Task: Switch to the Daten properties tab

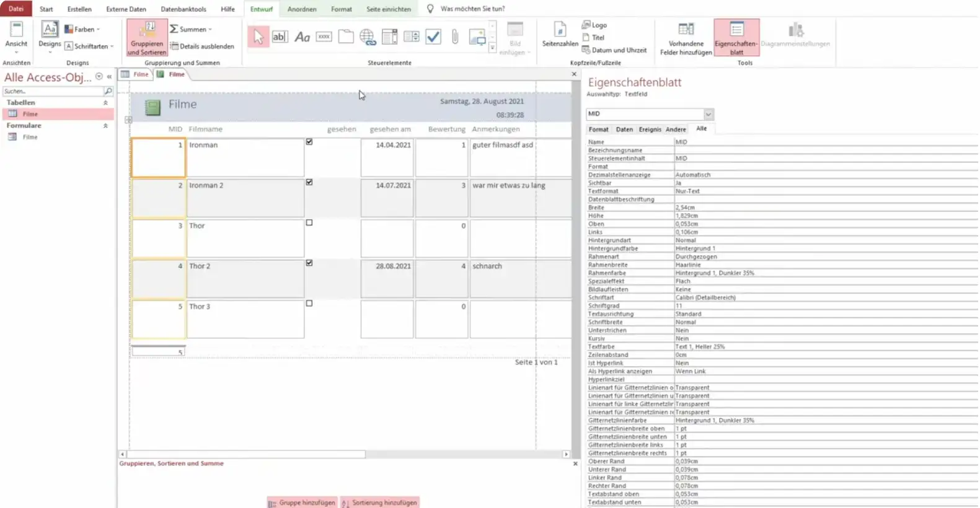Action: click(x=624, y=129)
